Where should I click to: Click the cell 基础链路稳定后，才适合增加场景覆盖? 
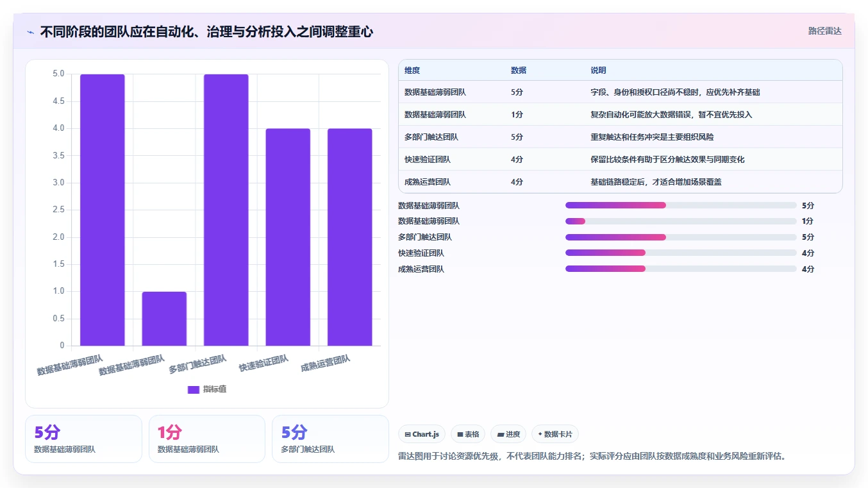(x=656, y=182)
